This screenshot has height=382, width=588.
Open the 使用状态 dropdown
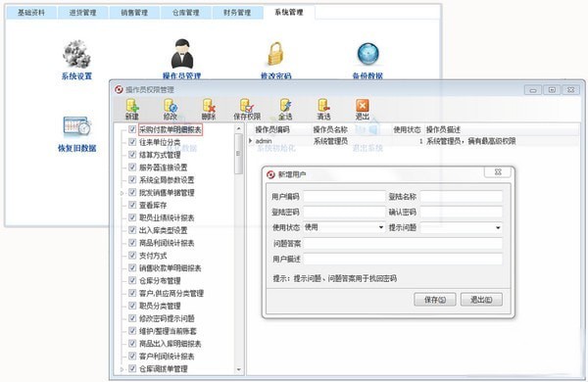point(381,227)
